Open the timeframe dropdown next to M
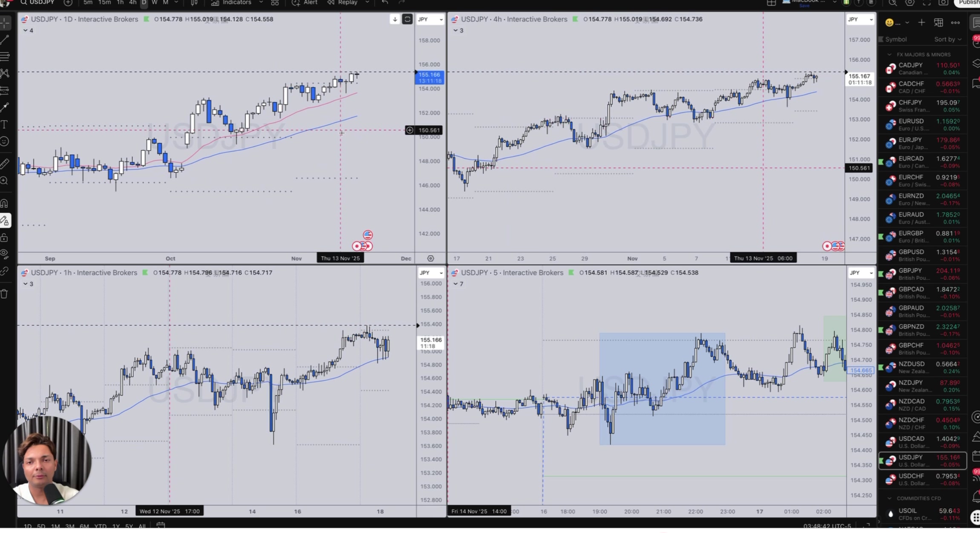 click(176, 3)
